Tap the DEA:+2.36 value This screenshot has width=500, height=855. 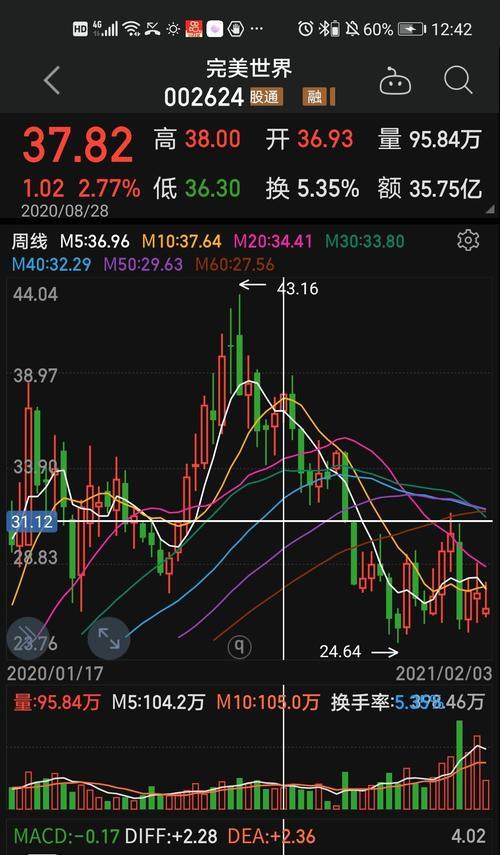click(274, 836)
